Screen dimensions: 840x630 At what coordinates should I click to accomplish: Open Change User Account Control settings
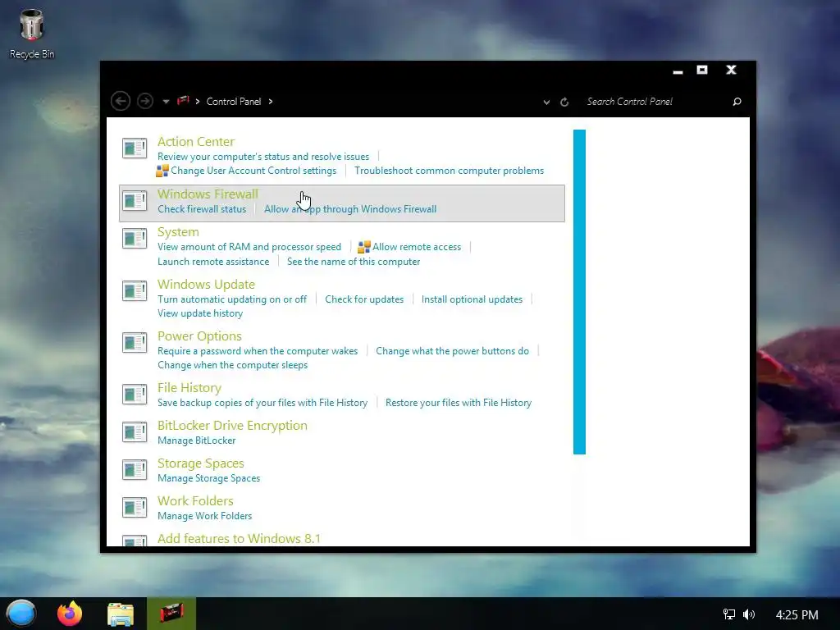tap(253, 171)
